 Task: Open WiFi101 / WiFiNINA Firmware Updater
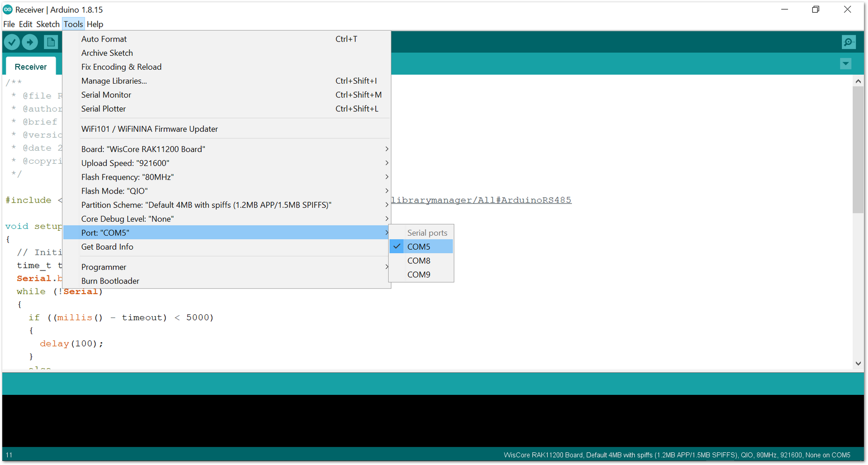[x=226, y=129]
